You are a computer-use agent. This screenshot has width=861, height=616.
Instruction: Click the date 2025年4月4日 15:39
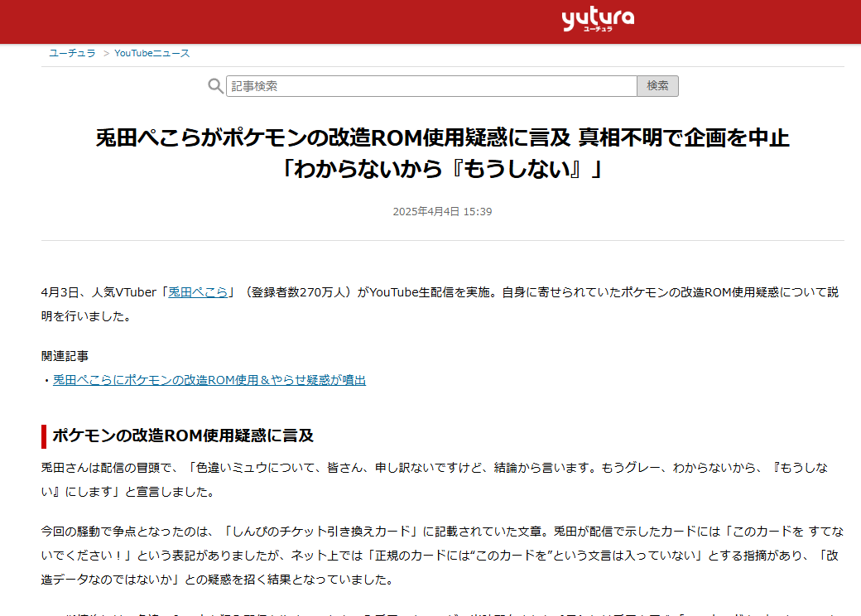(443, 211)
